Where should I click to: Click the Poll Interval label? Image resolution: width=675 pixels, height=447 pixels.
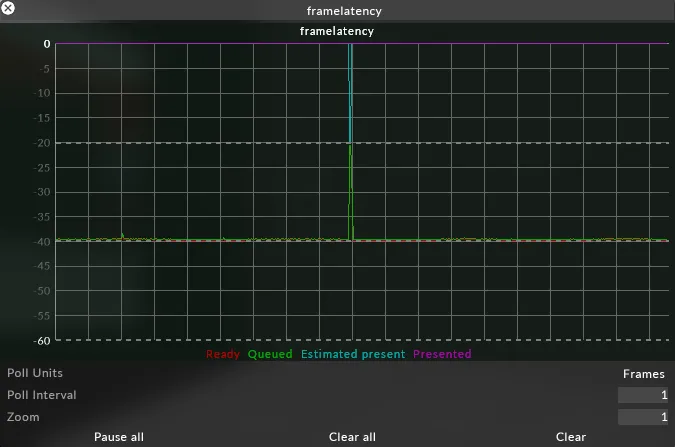[x=42, y=395]
